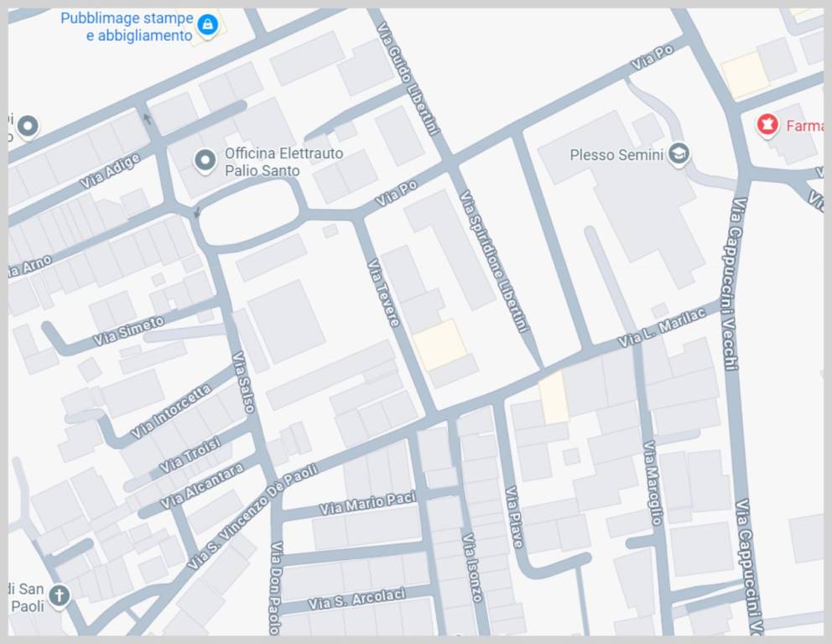Open the Farmacia pharmacy marker icon
832x644 pixels.
pos(766,126)
